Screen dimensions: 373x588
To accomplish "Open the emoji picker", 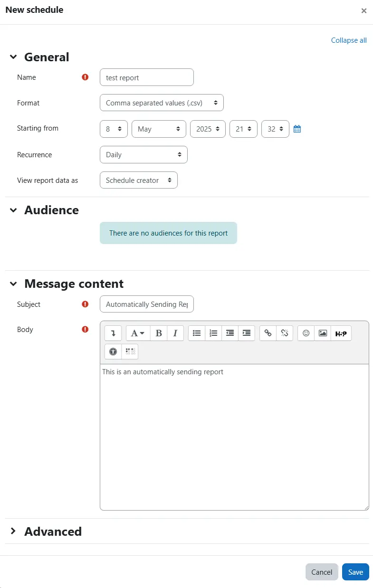I will pyautogui.click(x=306, y=333).
